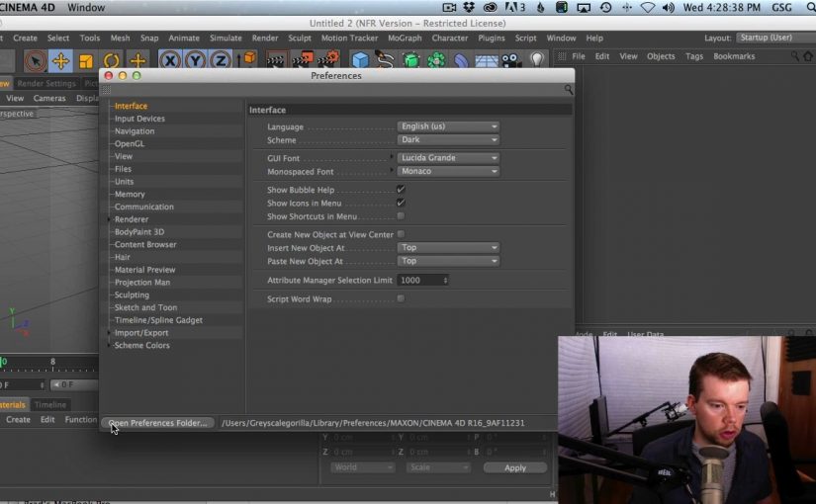Add a Camera object icon
This screenshot has width=816, height=504.
pos(511,61)
